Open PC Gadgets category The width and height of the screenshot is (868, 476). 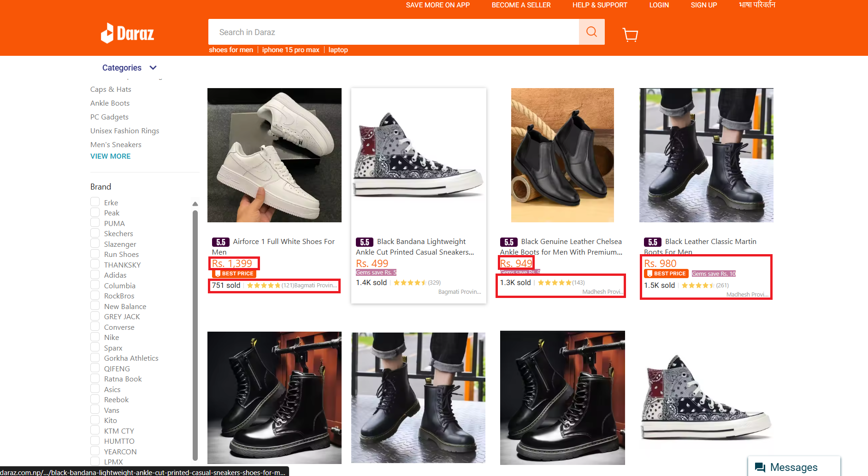[109, 117]
